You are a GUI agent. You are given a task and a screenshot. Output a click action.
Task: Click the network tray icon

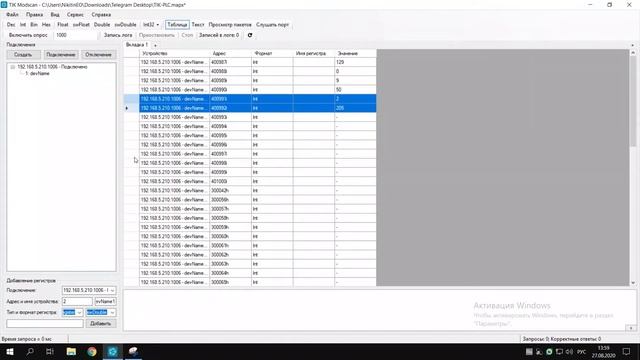pos(559,351)
